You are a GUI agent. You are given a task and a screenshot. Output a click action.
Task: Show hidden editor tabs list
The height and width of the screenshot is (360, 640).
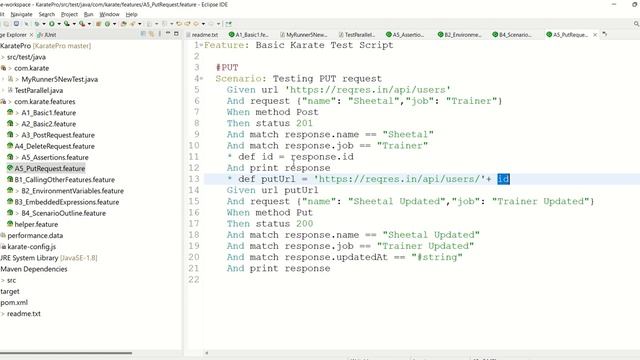pos(604,34)
